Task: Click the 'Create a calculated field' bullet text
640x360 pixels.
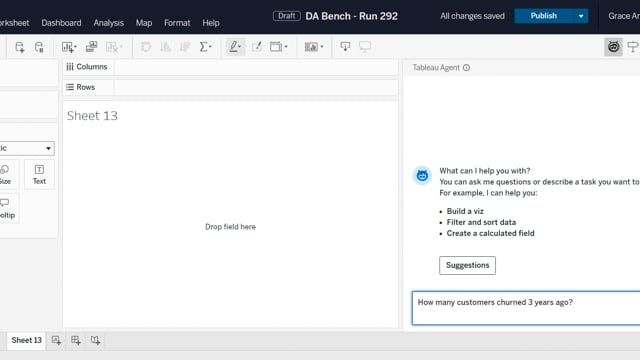Action: pos(490,233)
